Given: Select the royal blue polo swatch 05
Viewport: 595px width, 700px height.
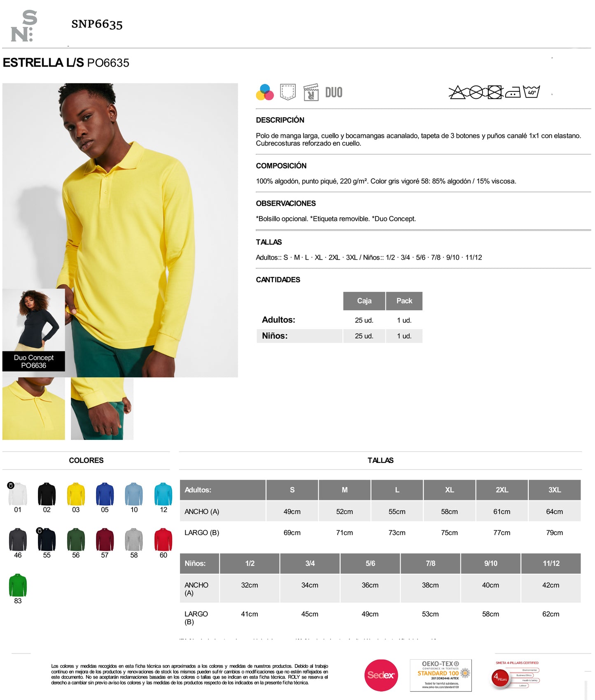Looking at the screenshot, I should (x=105, y=494).
